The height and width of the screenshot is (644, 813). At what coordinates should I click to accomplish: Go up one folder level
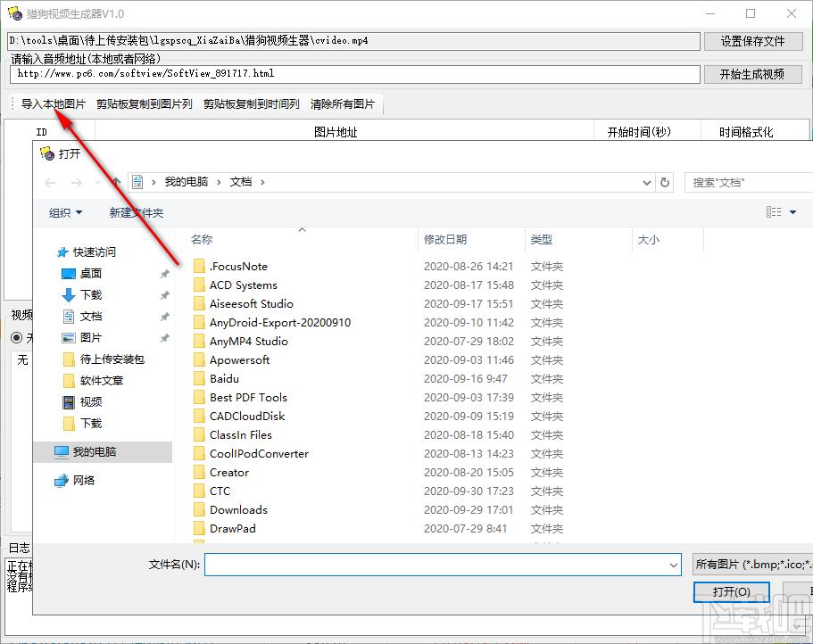tap(117, 182)
